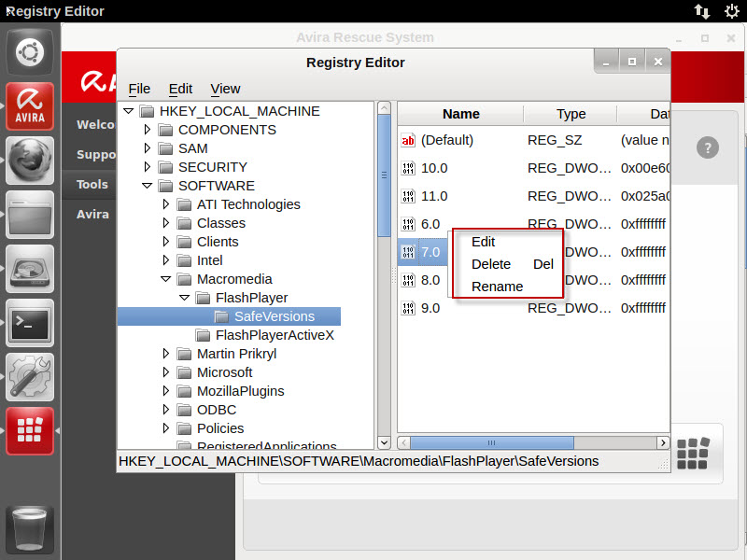Choose Delete in the context menu
Screen dimensions: 747x560
pyautogui.click(x=508, y=264)
